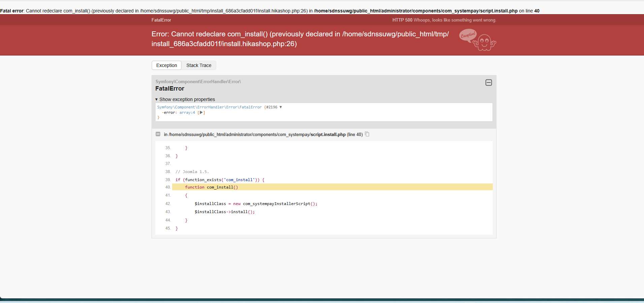Image resolution: width=644 pixels, height=303 pixels.
Task: Click the FatalError class heading
Action: tap(170, 89)
